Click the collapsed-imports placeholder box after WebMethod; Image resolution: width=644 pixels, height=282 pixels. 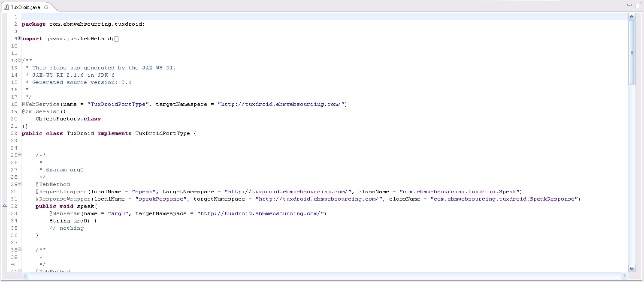[116, 39]
